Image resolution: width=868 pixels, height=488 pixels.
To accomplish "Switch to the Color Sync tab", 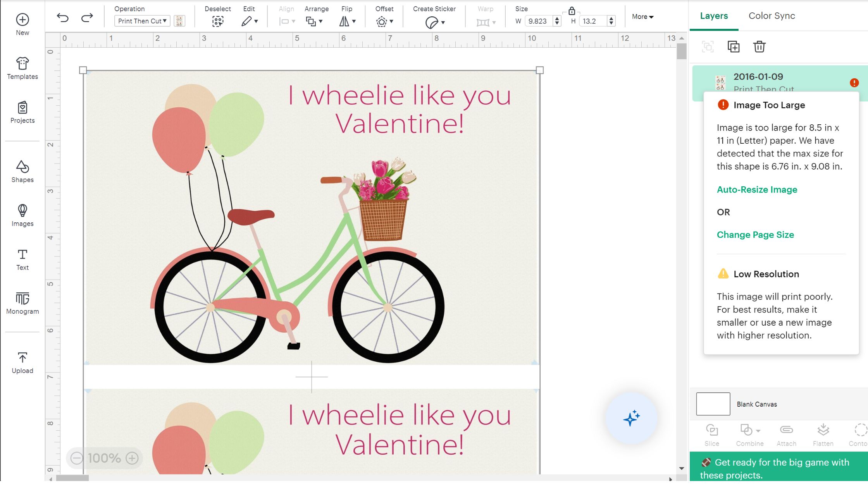I will point(772,15).
